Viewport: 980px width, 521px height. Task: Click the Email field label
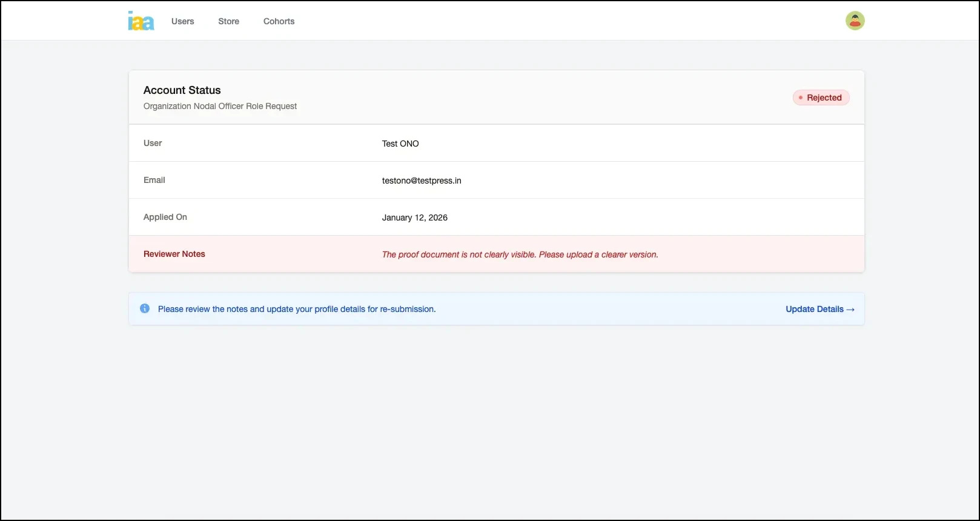pos(154,180)
